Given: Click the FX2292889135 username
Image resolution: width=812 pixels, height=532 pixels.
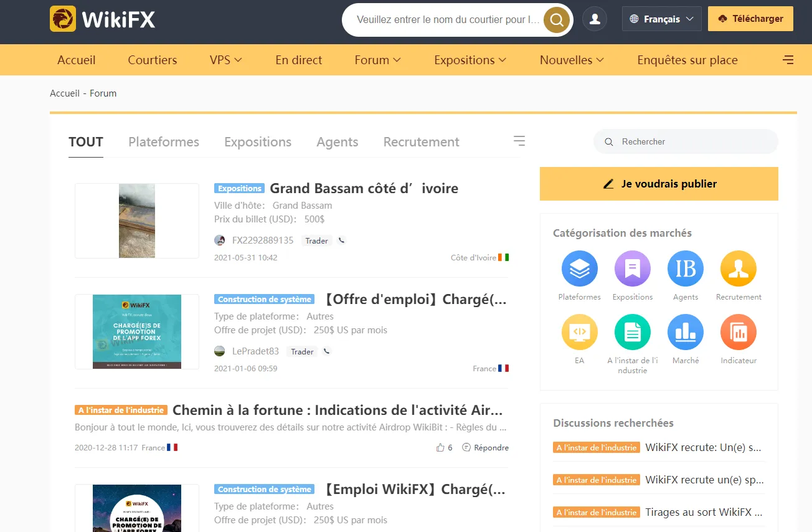Looking at the screenshot, I should (263, 240).
